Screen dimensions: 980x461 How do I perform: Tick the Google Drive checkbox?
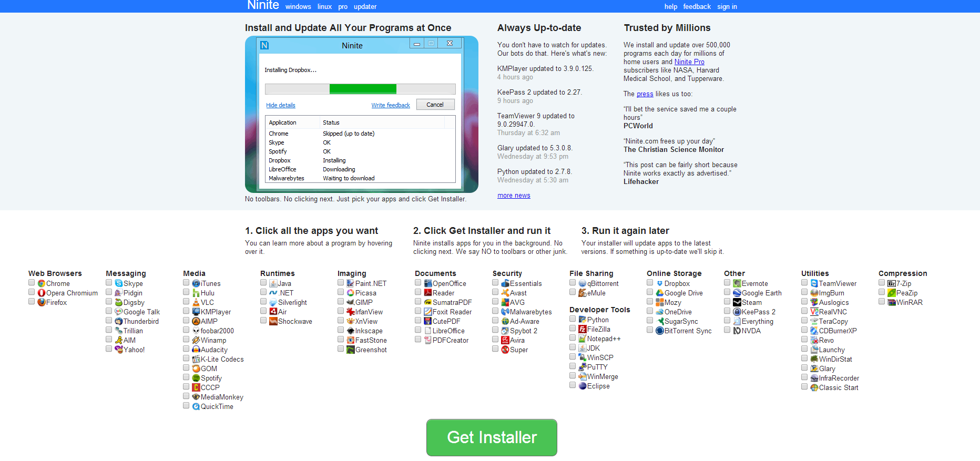[650, 292]
